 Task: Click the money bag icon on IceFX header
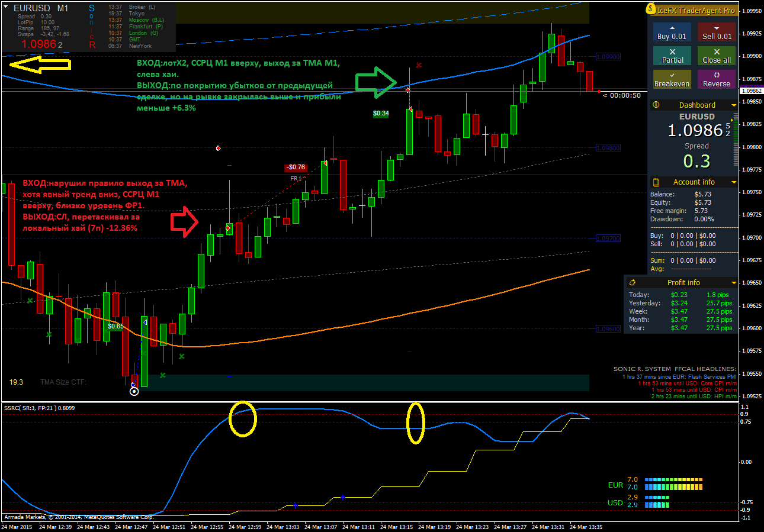pos(651,9)
